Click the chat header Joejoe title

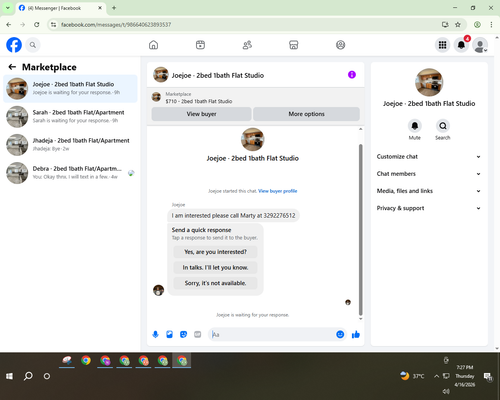coord(218,75)
